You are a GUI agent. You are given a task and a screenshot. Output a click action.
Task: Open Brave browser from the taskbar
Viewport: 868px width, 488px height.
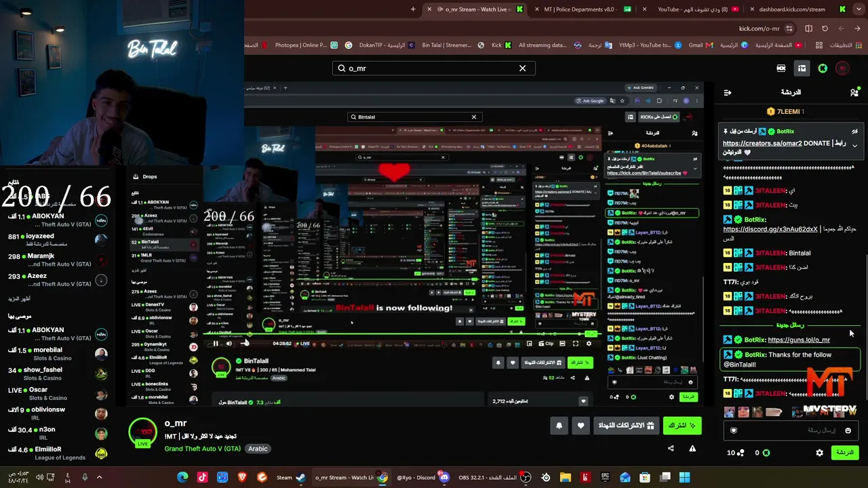coord(242,477)
